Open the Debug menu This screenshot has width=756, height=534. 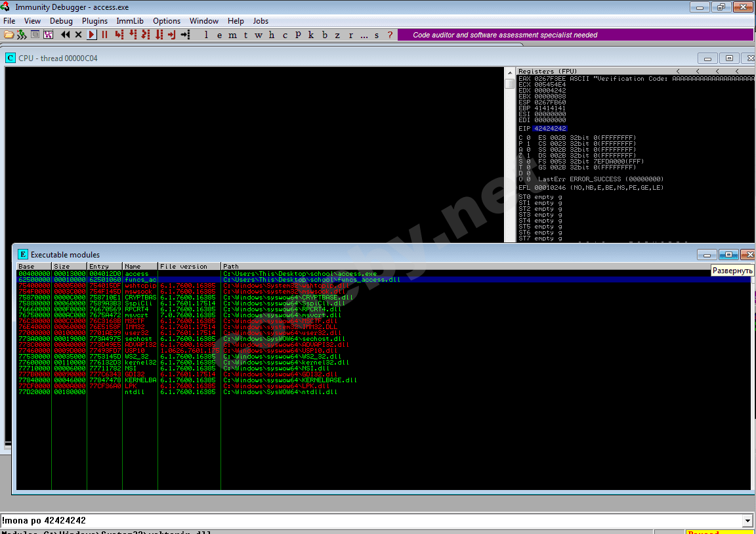tap(61, 21)
